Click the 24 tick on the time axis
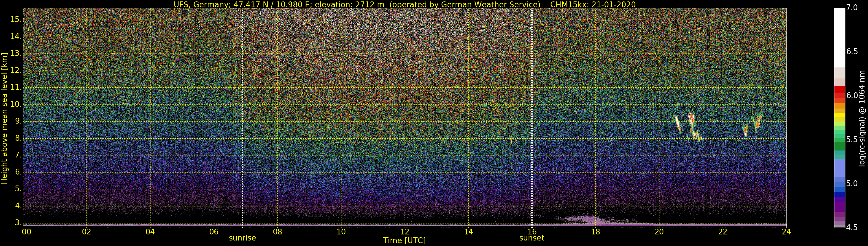The image size is (868, 246). [x=786, y=232]
